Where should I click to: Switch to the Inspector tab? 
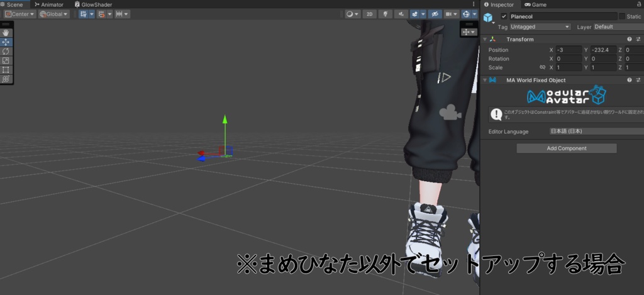pos(499,4)
